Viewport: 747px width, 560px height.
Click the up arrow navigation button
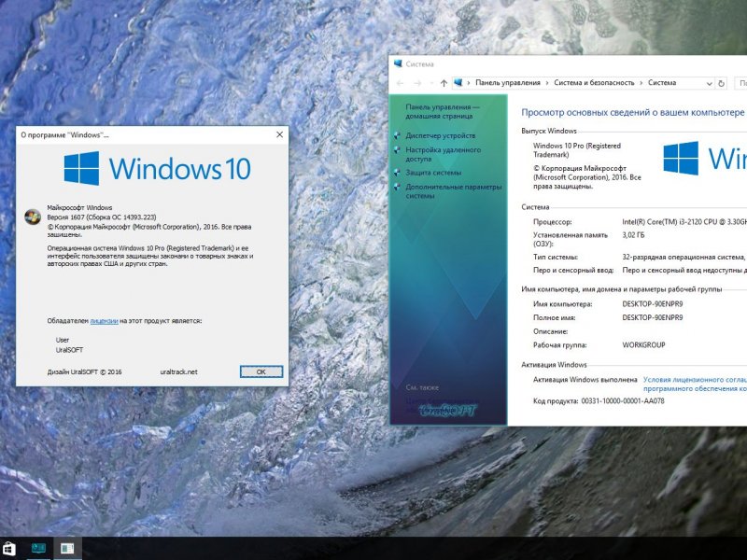444,83
